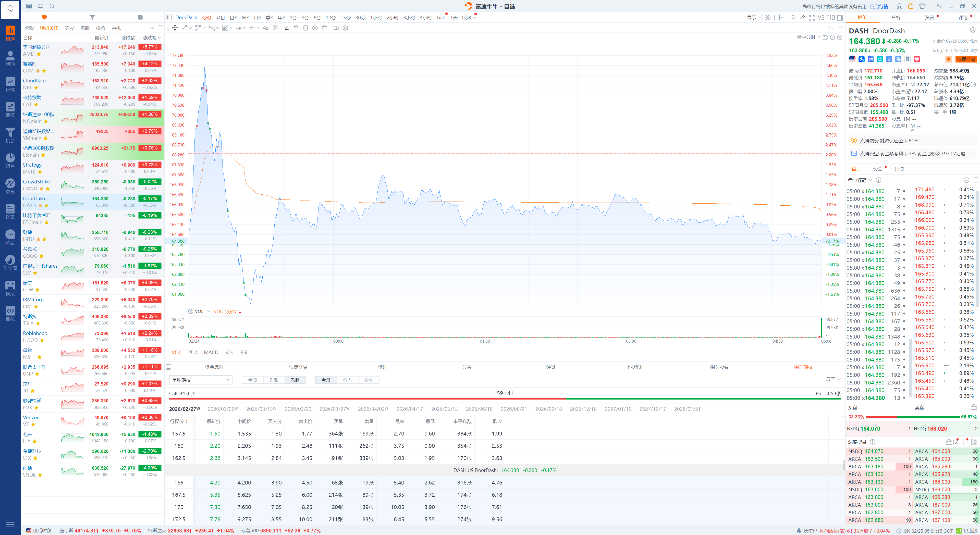The width and height of the screenshot is (980, 535).
Task: Toggle the left chart panel icon
Action: pos(169,18)
